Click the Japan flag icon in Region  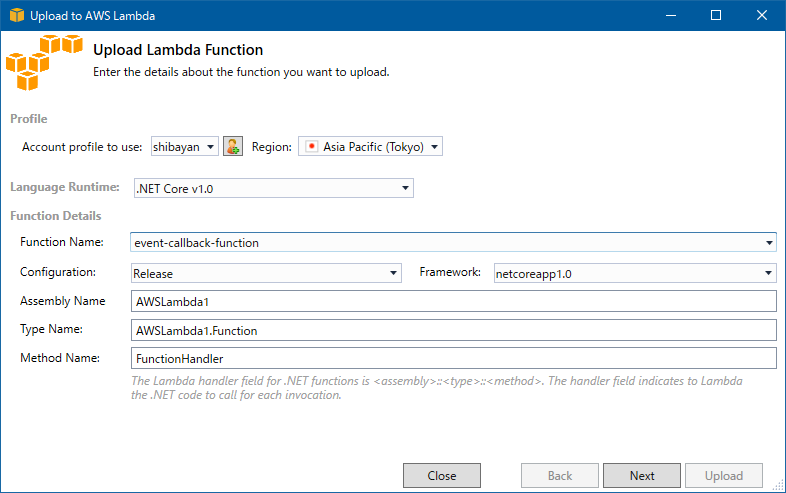tap(311, 146)
